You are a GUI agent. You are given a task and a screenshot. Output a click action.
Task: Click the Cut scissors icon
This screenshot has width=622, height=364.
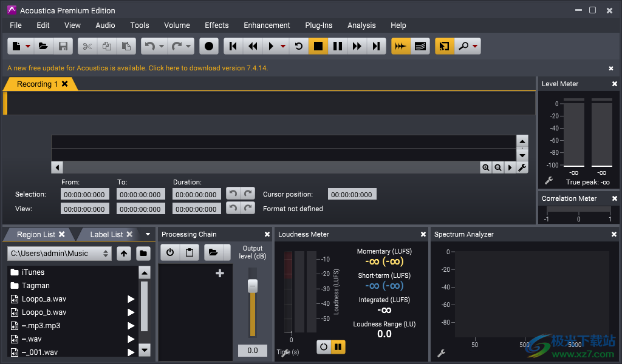[87, 46]
